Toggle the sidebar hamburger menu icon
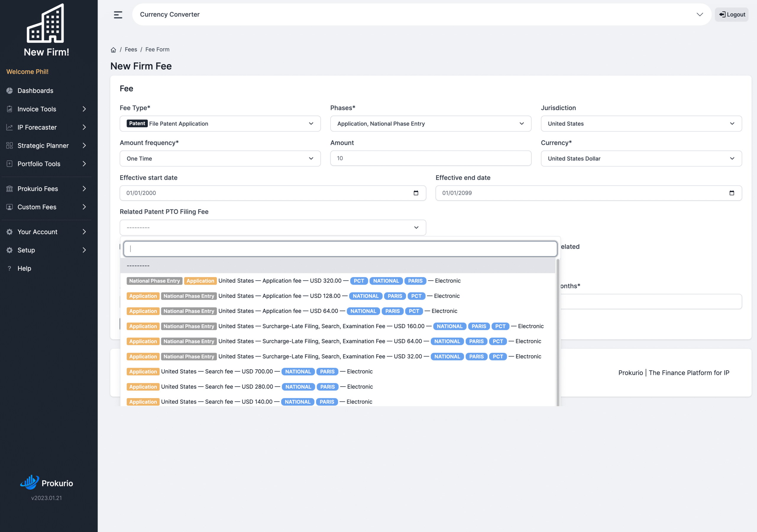The image size is (757, 532). click(x=118, y=14)
